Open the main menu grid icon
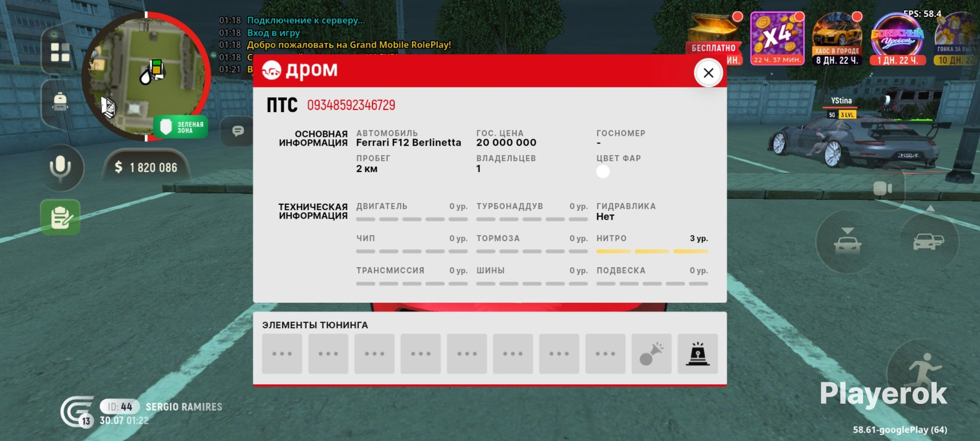This screenshot has height=441, width=980. point(60,52)
